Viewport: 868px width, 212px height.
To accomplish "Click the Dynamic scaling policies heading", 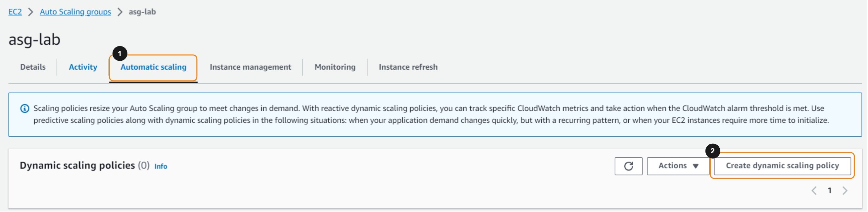I will pos(77,166).
